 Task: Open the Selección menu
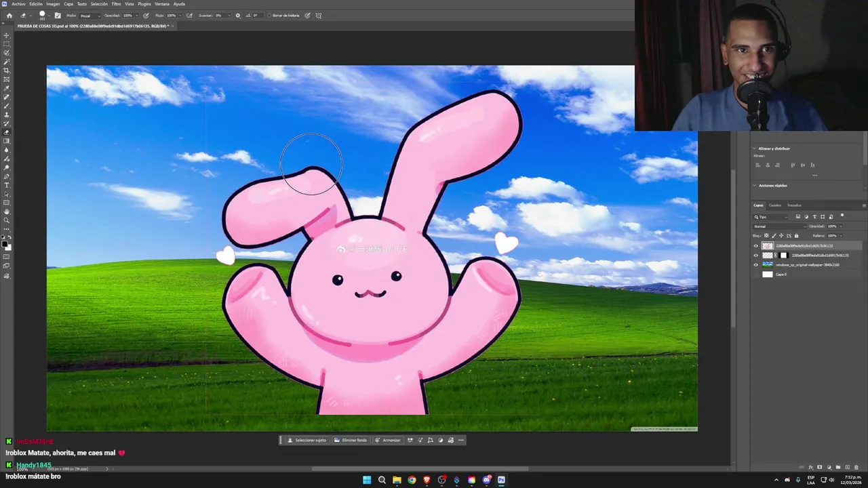pos(99,4)
